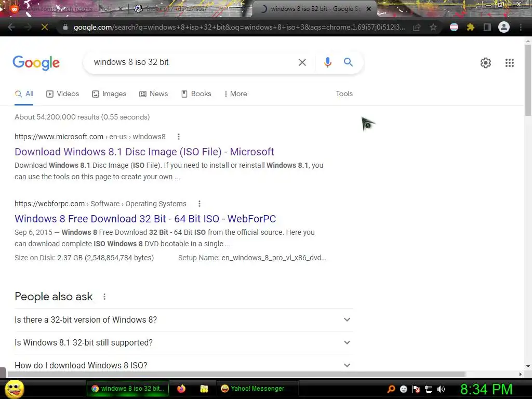This screenshot has width=532, height=399.
Task: Open the share page icon in address bar
Action: pyautogui.click(x=417, y=27)
